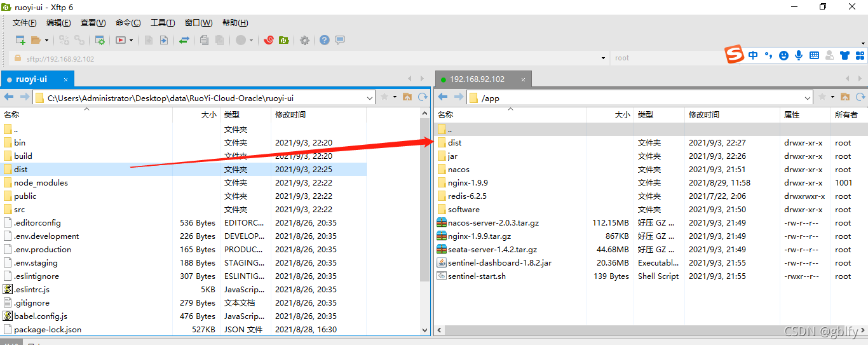Go to parent folder in local pane

coord(407,97)
